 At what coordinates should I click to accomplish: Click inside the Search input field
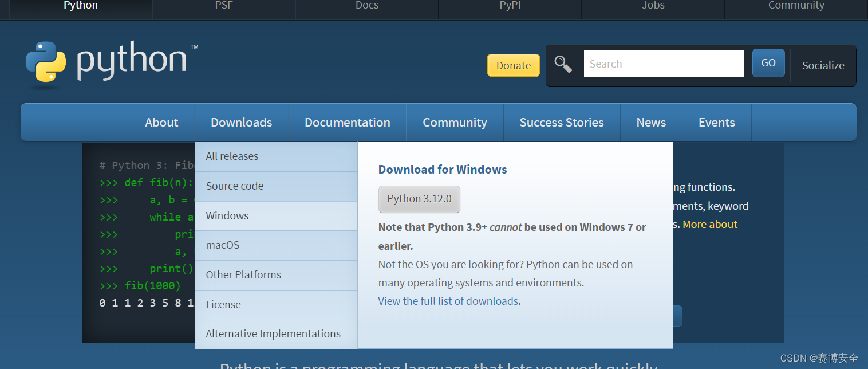point(663,64)
